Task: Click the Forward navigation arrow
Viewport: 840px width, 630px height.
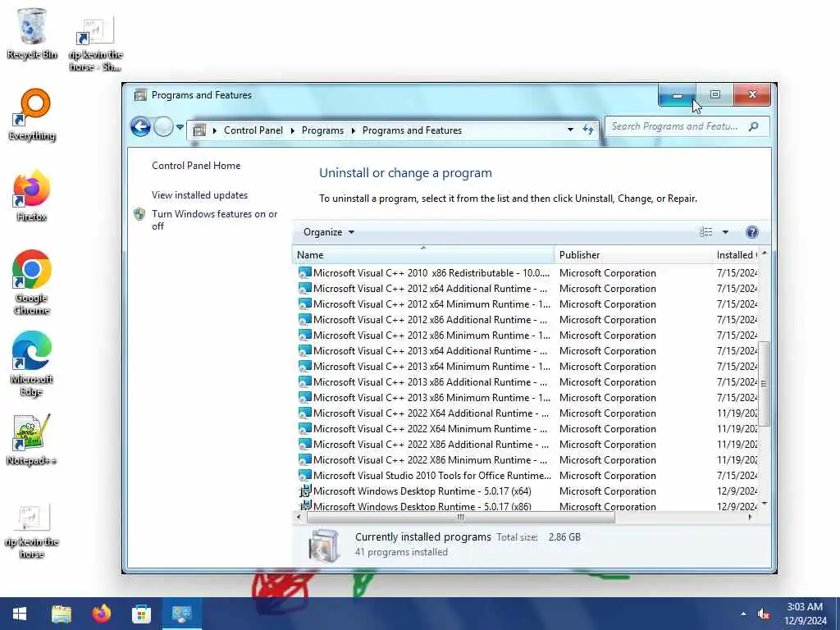Action: coord(163,127)
